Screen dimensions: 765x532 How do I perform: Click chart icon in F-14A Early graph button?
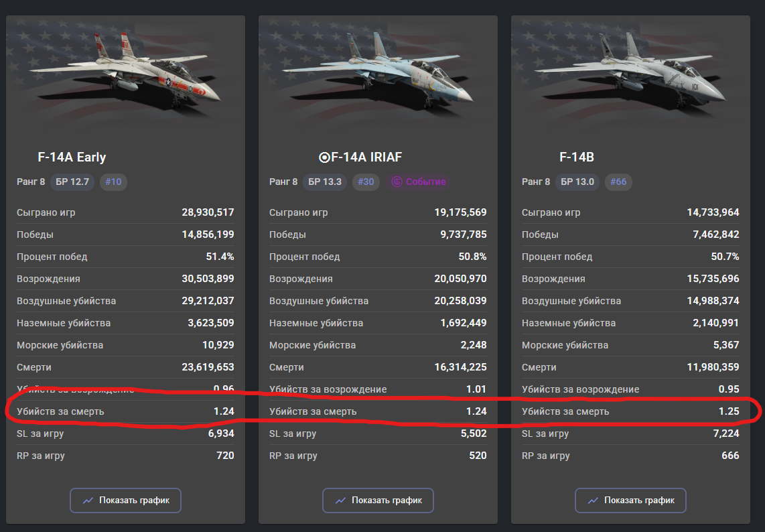pyautogui.click(x=88, y=501)
